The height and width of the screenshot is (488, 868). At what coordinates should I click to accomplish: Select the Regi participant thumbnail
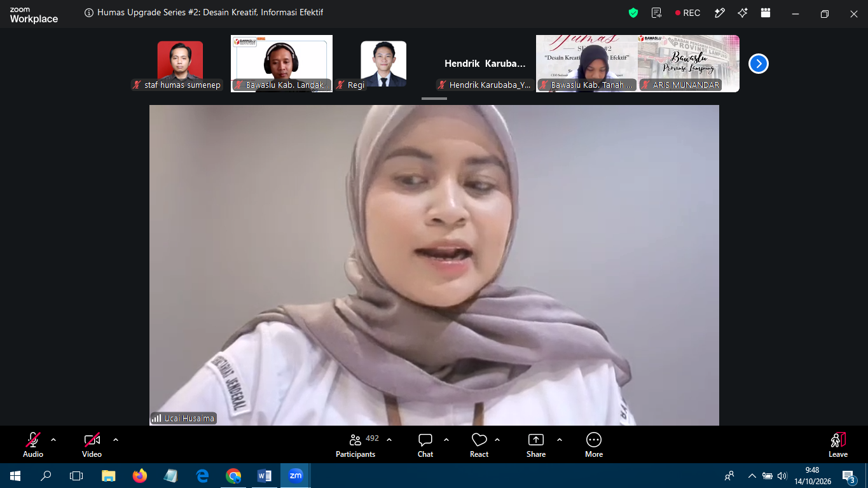(383, 64)
